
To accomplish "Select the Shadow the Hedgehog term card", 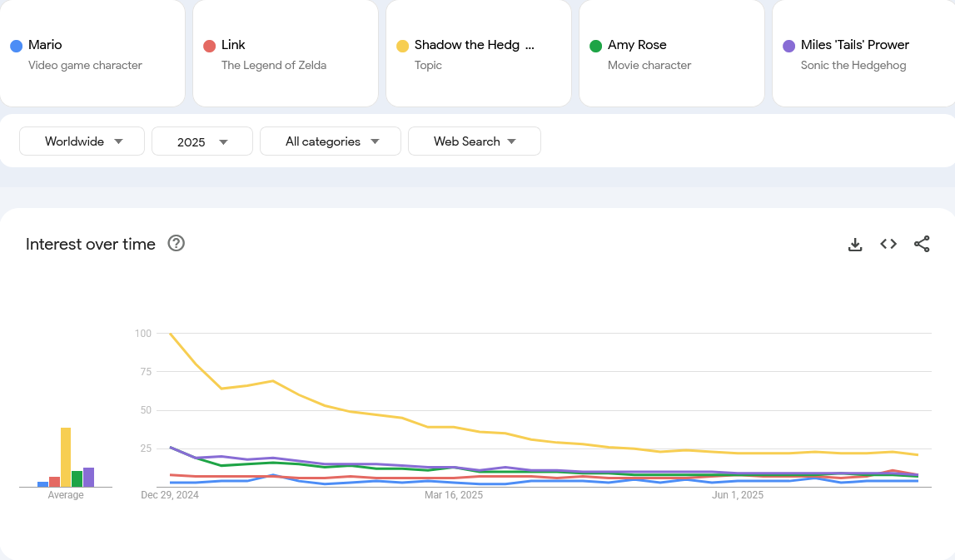I will point(479,53).
